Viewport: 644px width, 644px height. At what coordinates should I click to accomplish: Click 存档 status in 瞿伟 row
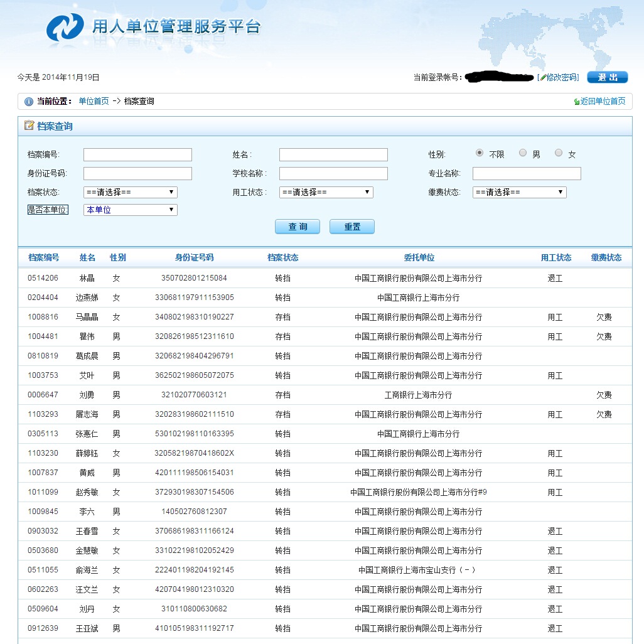pos(283,336)
